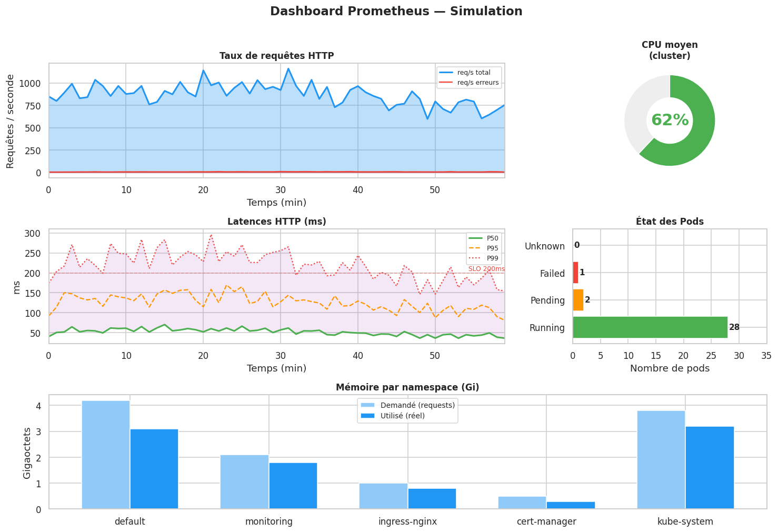This screenshot has height=532, width=778.
Task: Click the 'monitoring' namespace axis label
Action: 269,522
